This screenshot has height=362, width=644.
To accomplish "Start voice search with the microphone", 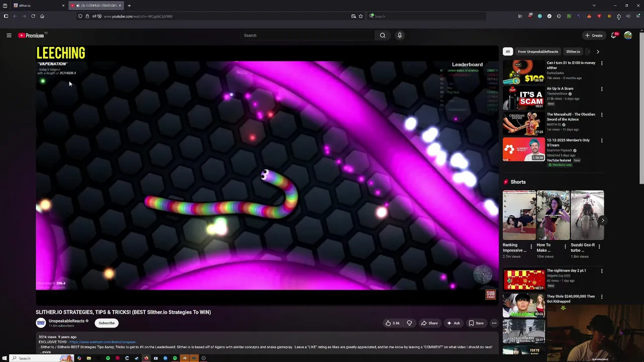I will (x=399, y=35).
